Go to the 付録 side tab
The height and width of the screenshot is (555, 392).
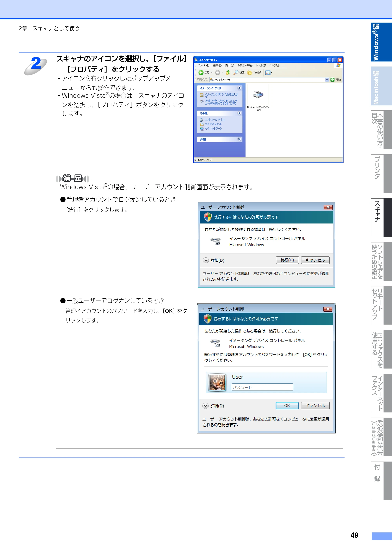[x=381, y=481]
